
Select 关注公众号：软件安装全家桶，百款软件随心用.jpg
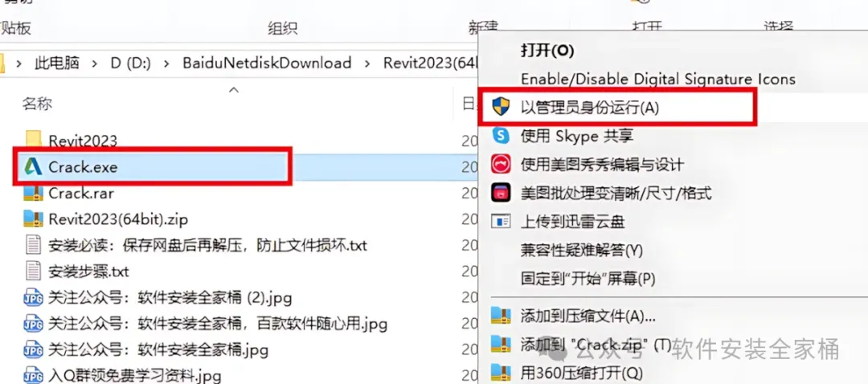218,325
